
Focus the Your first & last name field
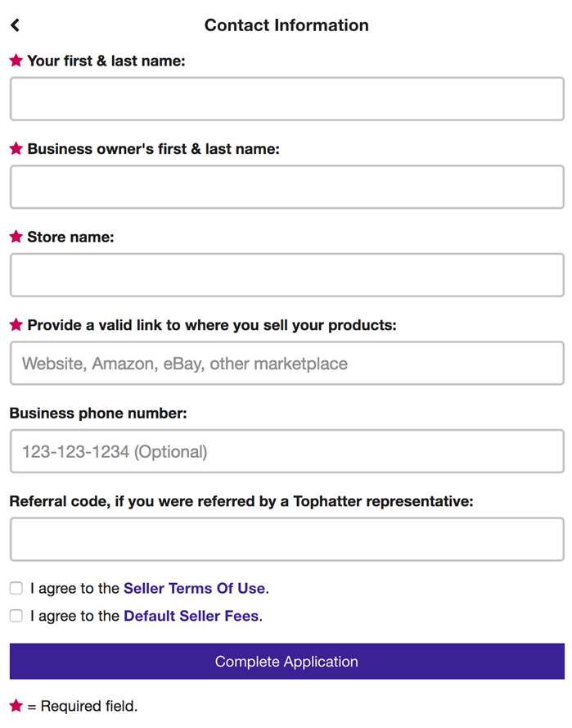coord(286,99)
